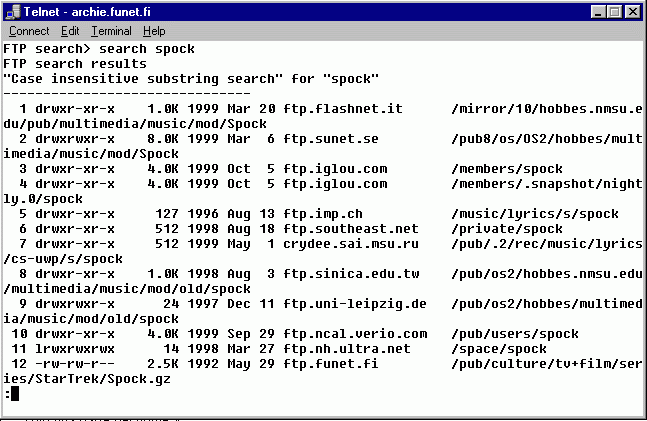Image resolution: width=647 pixels, height=421 pixels.
Task: Open the Terminal menu
Action: pyautogui.click(x=111, y=31)
